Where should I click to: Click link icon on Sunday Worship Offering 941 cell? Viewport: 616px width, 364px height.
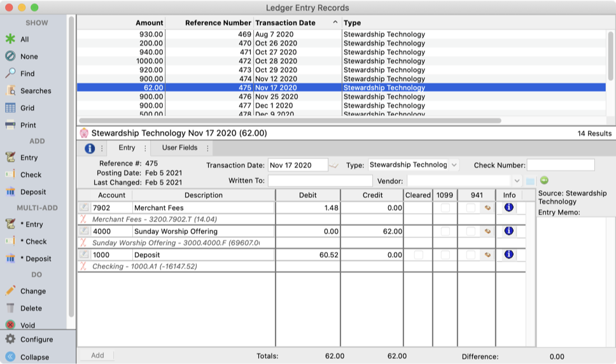(x=487, y=231)
